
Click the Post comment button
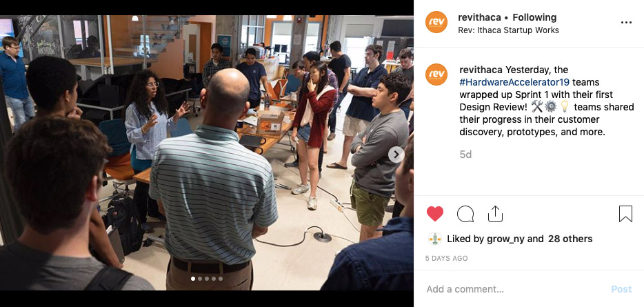[621, 289]
